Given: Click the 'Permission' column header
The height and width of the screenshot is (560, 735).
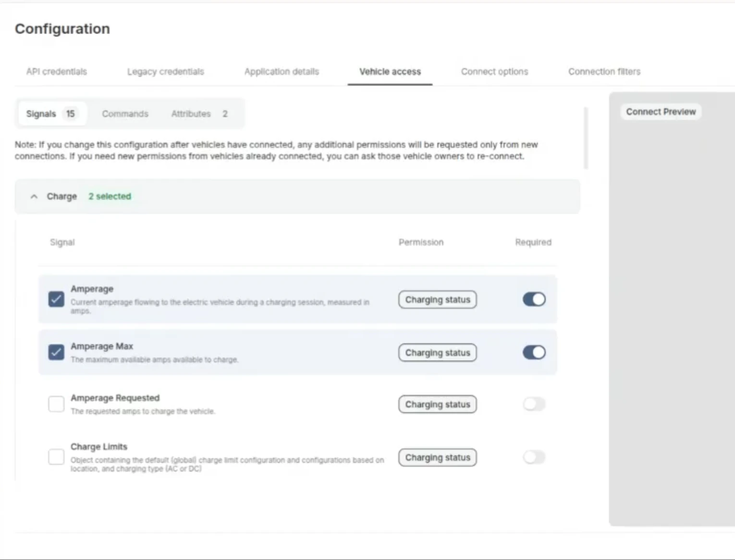Looking at the screenshot, I should click(x=421, y=242).
